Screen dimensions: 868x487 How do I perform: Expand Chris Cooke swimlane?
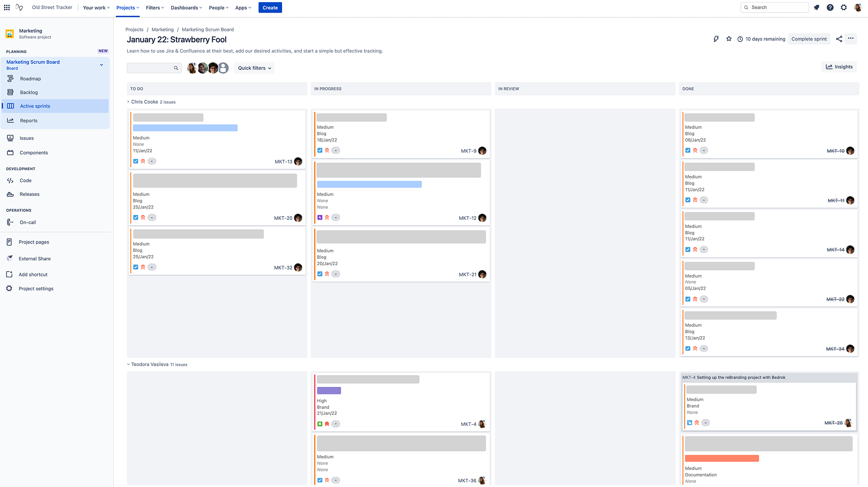[128, 102]
